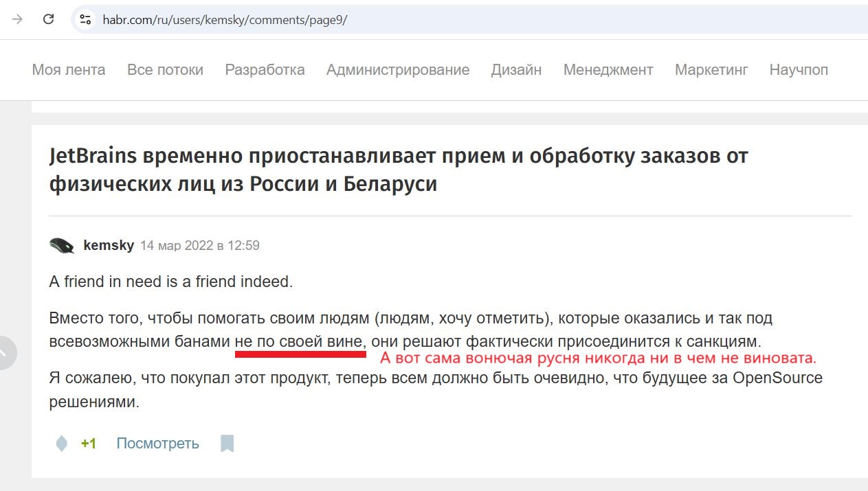Open the Научпоп hub
The image size is (868, 491).
tap(799, 69)
